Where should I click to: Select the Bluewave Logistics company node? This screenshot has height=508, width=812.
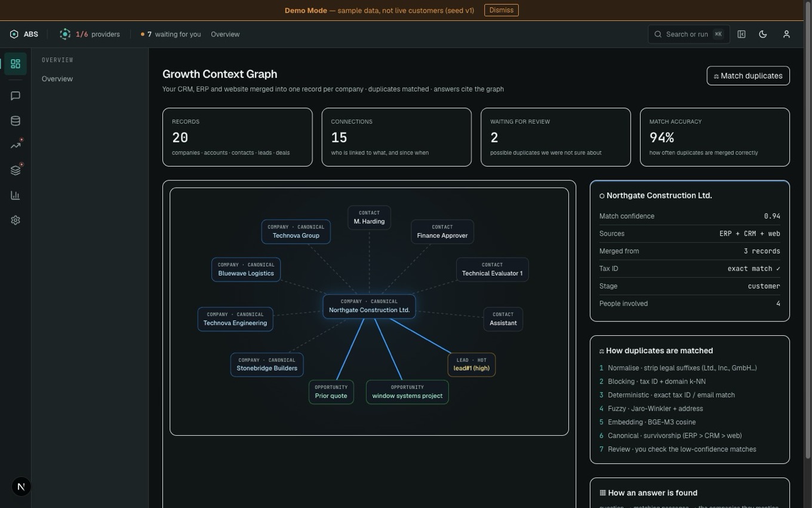click(x=245, y=269)
